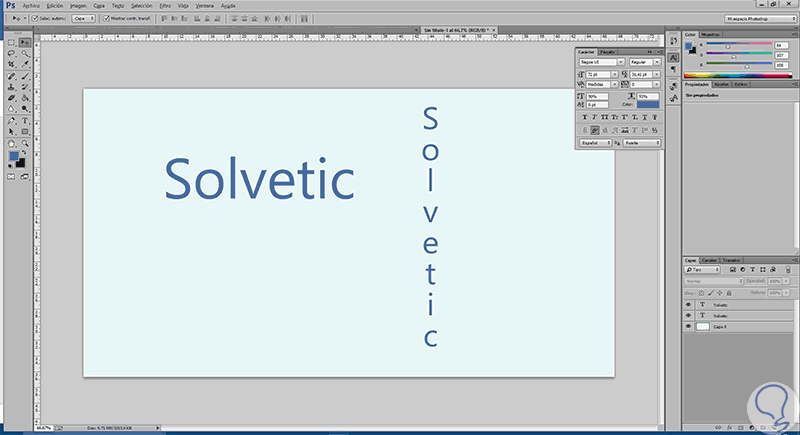The height and width of the screenshot is (435, 800).
Task: Toggle All Caps in Character panel
Action: [605, 117]
